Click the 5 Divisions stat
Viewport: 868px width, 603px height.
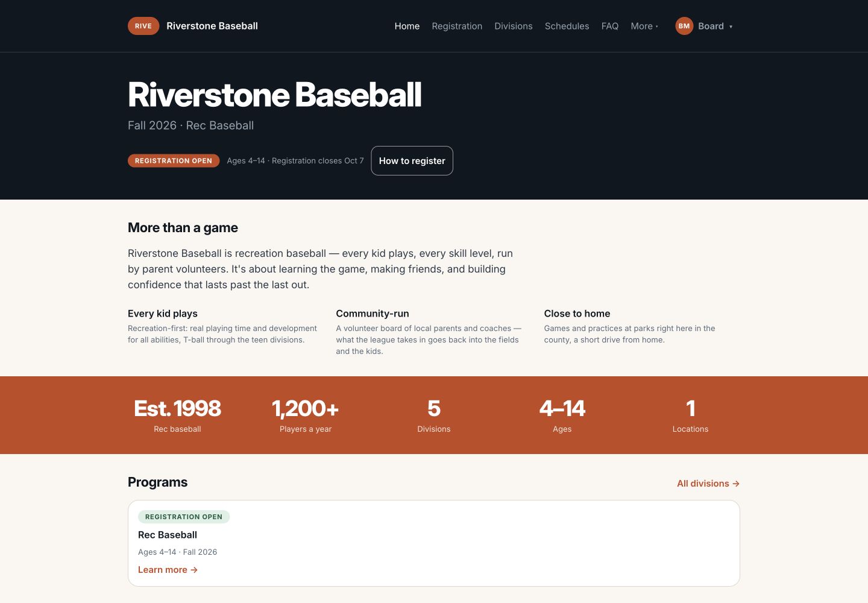click(x=434, y=415)
